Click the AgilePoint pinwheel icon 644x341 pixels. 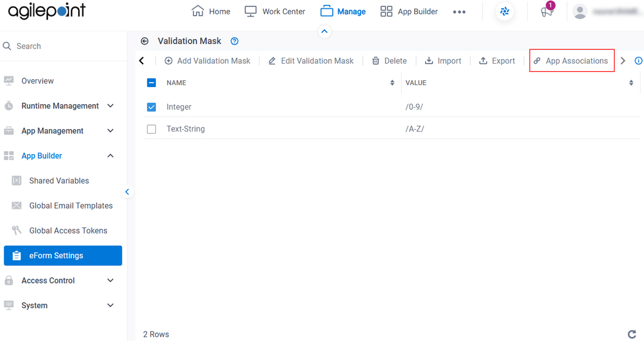[x=505, y=12]
